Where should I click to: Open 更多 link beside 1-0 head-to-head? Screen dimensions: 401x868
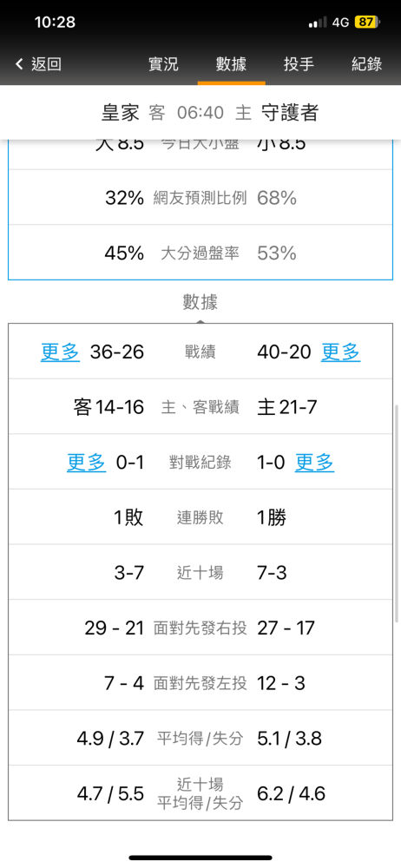click(x=314, y=463)
